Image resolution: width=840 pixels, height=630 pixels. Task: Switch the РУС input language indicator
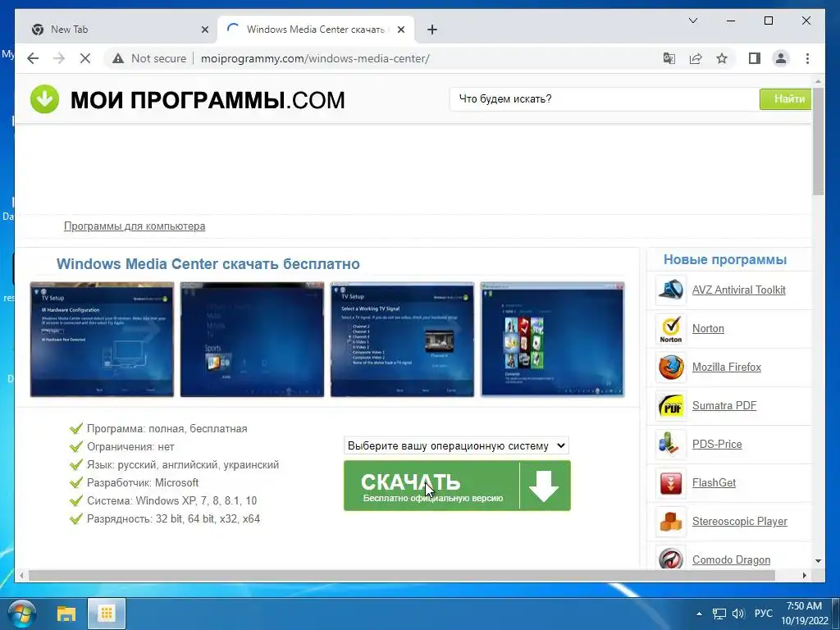764,614
